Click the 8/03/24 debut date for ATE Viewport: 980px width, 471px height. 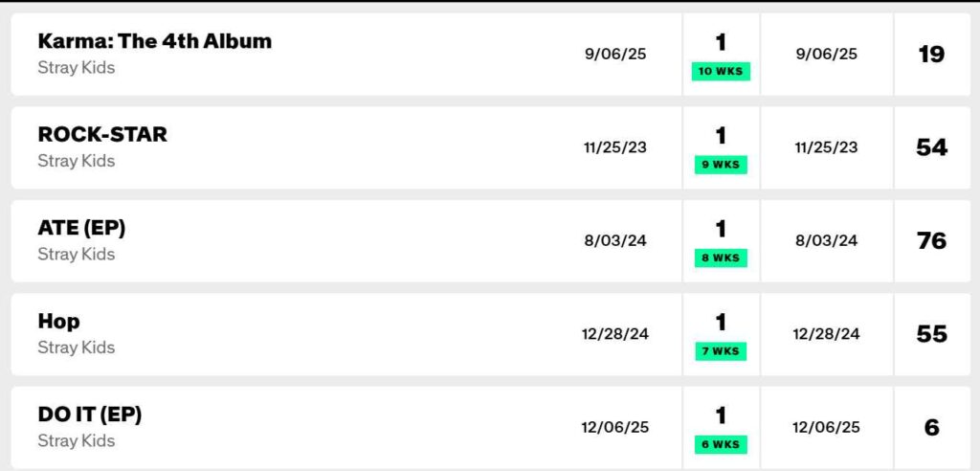click(x=615, y=240)
